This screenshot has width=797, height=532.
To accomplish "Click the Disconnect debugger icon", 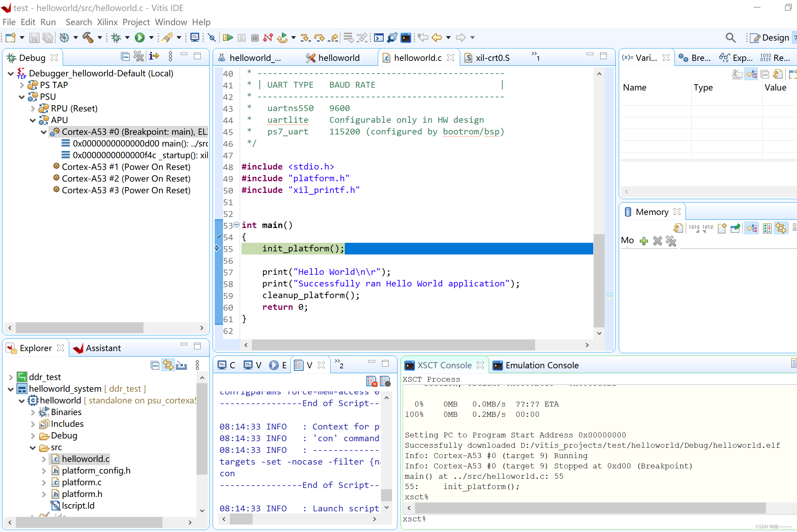I will [268, 37].
